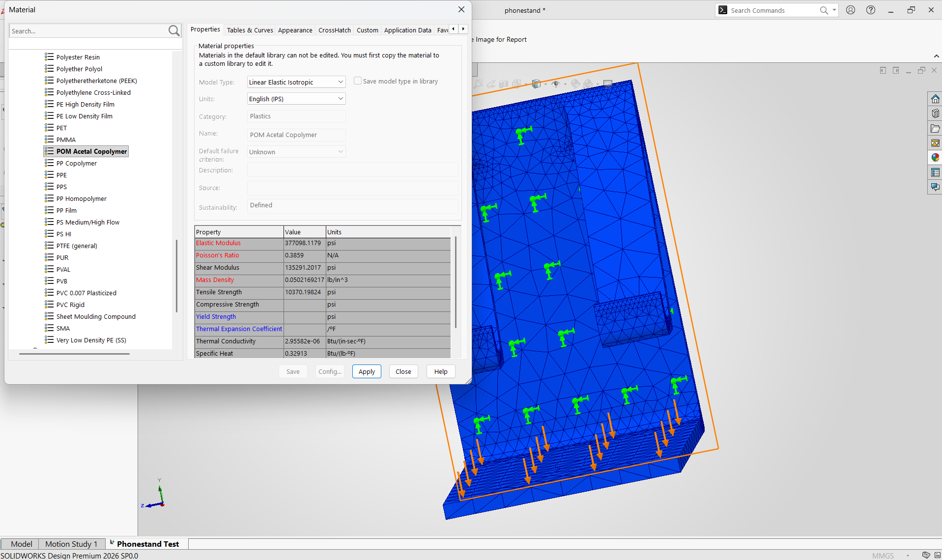The width and height of the screenshot is (942, 560).
Task: Select POM Acetal Copolymer material
Action: (x=91, y=151)
